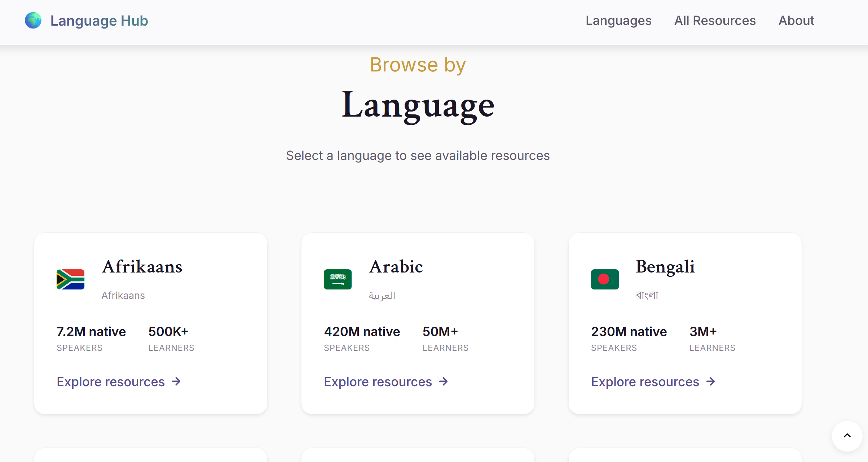Click the Bangladesh flag icon

click(605, 279)
